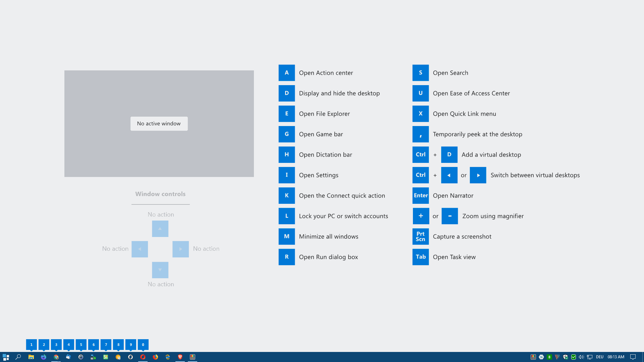This screenshot has width=644, height=362.
Task: Click the Enter key tile to open Narrator
Action: click(420, 195)
